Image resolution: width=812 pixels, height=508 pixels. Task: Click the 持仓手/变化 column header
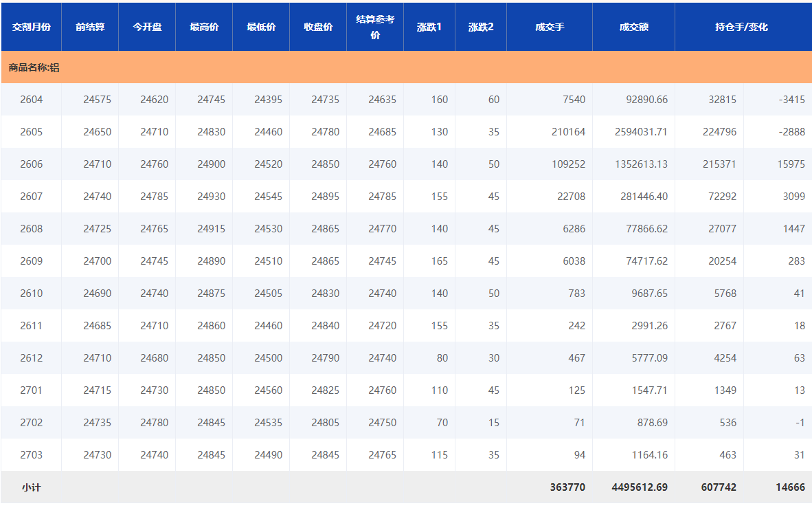741,27
